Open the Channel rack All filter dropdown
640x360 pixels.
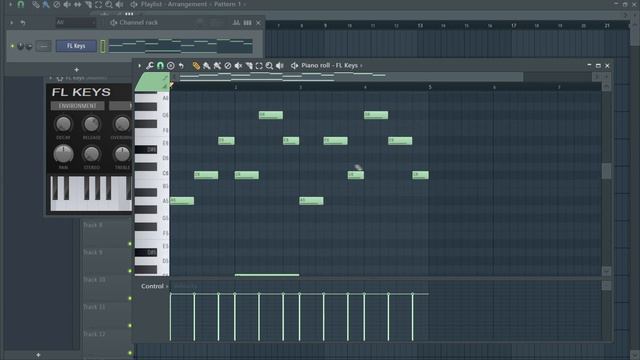(x=76, y=22)
